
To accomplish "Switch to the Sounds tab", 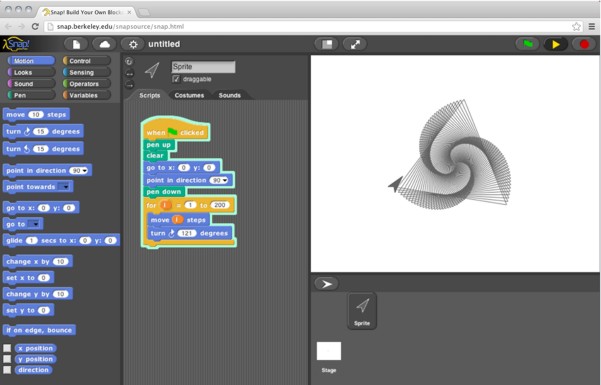I will pos(230,95).
